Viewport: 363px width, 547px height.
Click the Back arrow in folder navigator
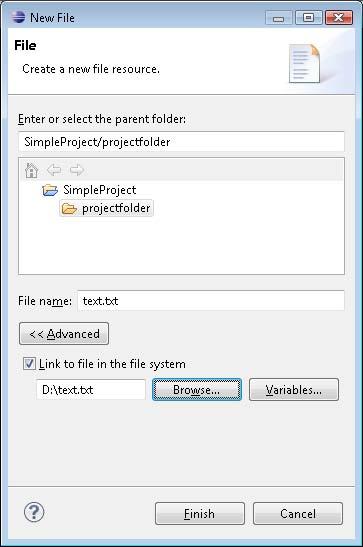pos(54,170)
